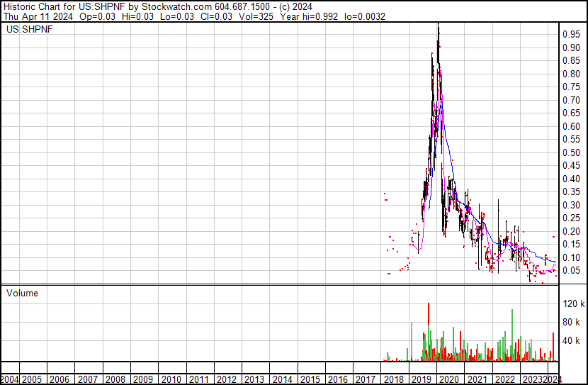
Task: Select the 0.55 price axis label
Action: tap(571, 140)
